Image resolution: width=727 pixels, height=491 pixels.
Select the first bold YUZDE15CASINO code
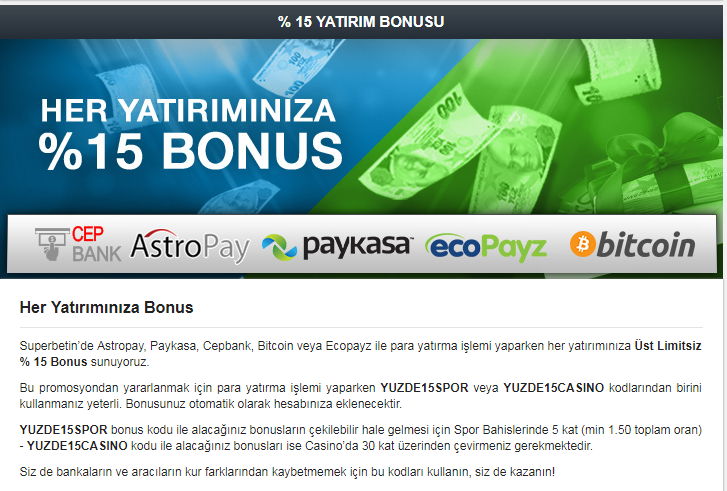pos(554,388)
